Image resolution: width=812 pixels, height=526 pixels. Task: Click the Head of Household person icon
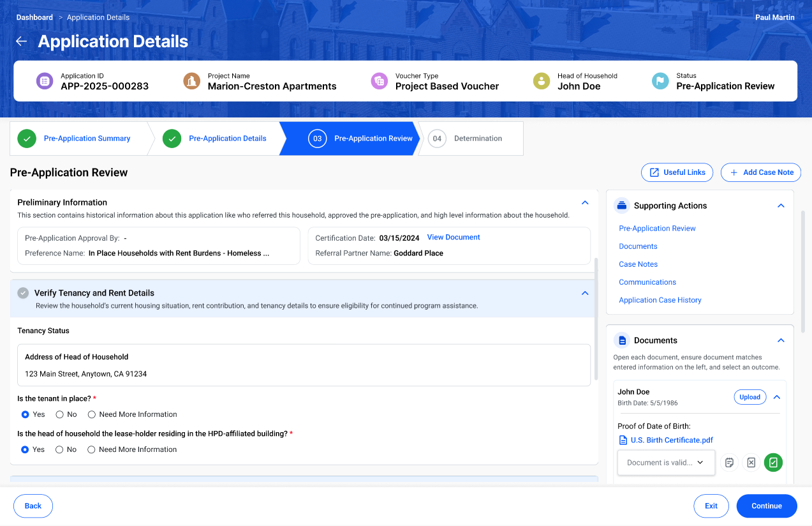tap(542, 81)
